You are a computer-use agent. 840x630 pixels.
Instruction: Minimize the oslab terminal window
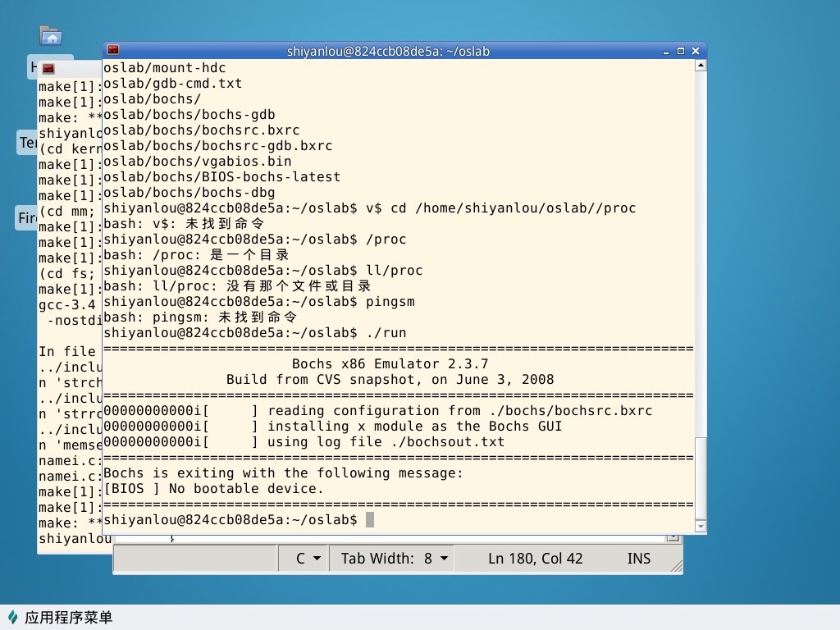pos(665,51)
